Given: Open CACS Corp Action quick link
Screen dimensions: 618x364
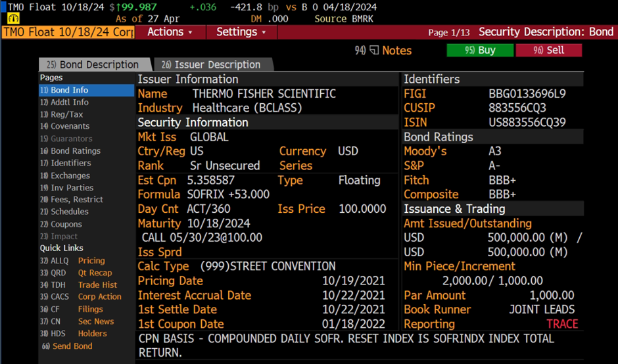Looking at the screenshot, I should coord(80,296).
